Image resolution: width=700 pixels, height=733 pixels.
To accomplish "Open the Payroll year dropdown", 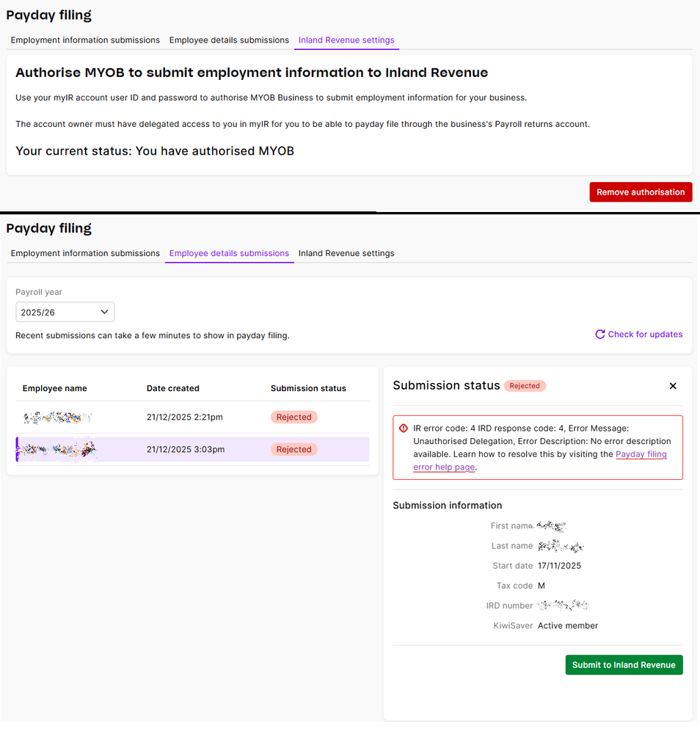I will point(65,312).
